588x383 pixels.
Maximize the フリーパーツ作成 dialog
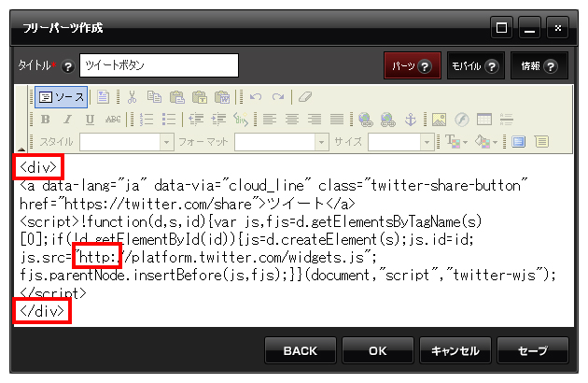tap(501, 27)
